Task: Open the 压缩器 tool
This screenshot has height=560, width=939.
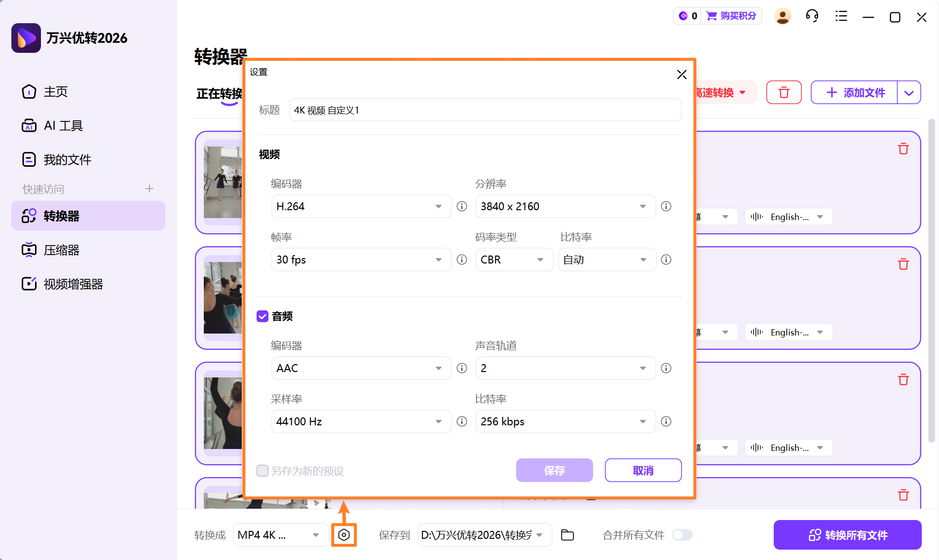Action: click(x=61, y=250)
